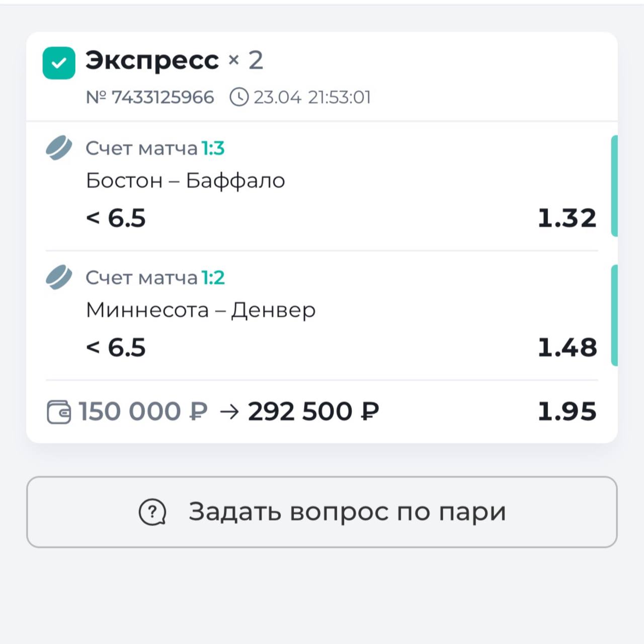Open the Миннесота – Денвер match

pyautogui.click(x=201, y=310)
